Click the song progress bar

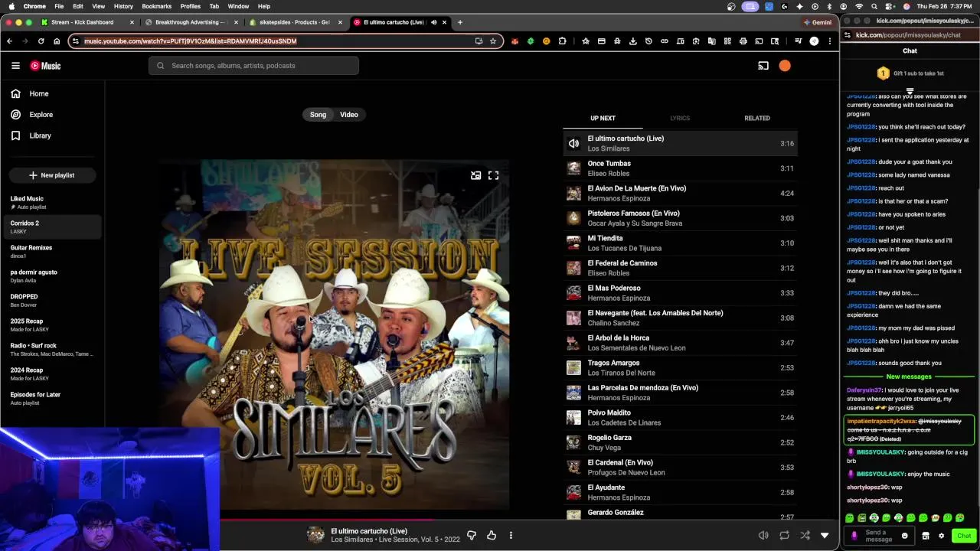point(530,519)
